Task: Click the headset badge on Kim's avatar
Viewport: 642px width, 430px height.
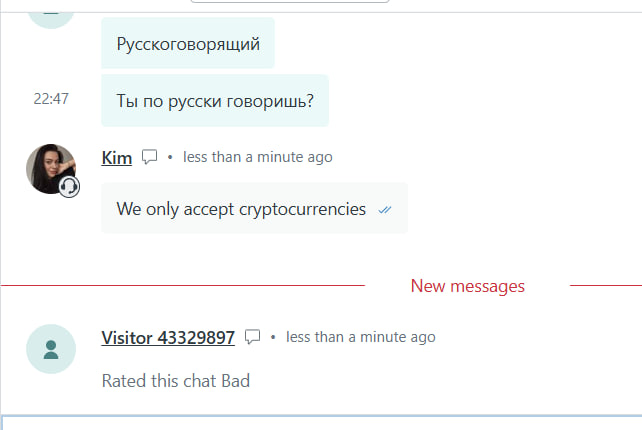Action: (69, 187)
